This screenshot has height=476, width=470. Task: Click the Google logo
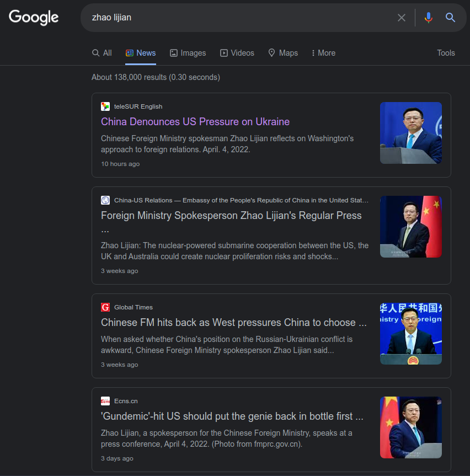[x=34, y=18]
